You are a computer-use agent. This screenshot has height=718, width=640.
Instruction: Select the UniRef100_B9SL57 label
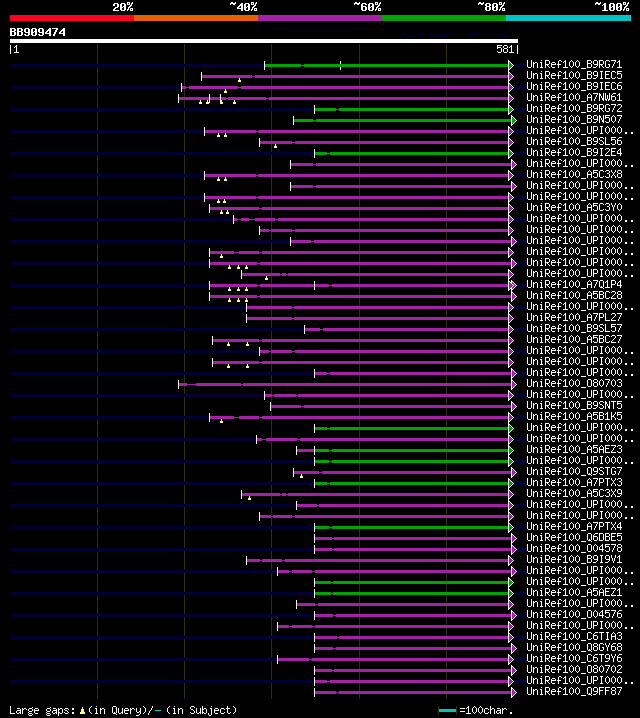[574, 328]
